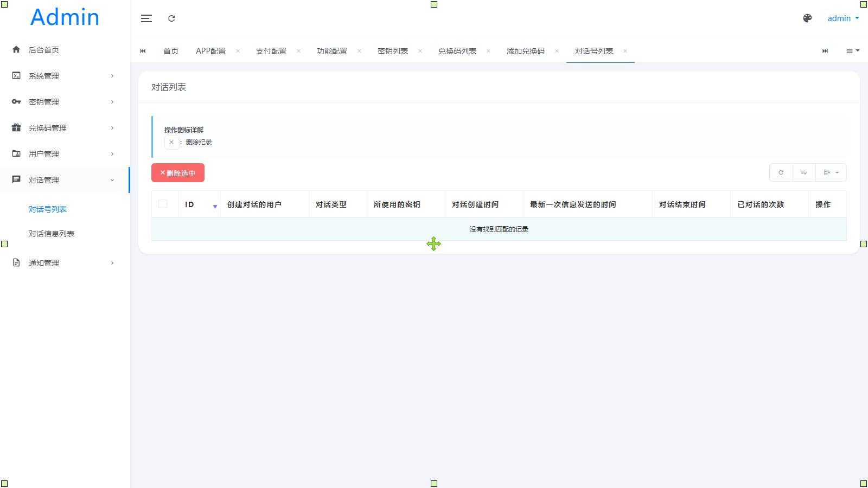Viewport: 868px width, 488px height.
Task: Switch to the 密钥列表 tab
Action: (x=393, y=51)
